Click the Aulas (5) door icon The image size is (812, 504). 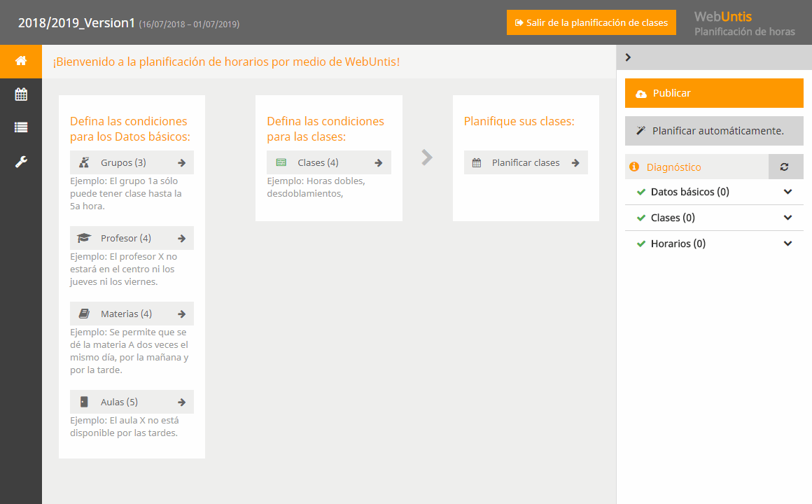coord(84,402)
